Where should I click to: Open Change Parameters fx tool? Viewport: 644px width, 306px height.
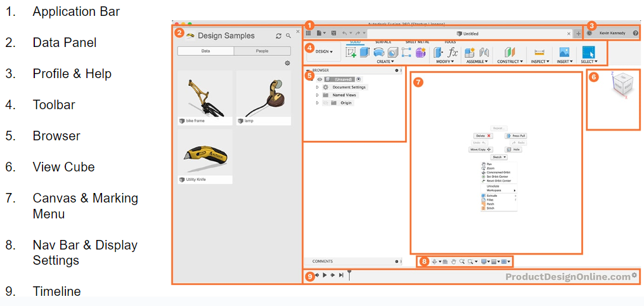click(453, 52)
